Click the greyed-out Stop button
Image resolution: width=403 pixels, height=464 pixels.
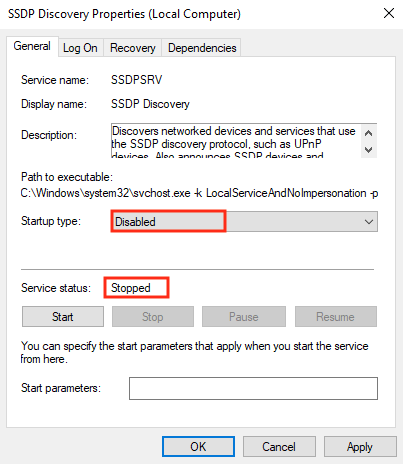pyautogui.click(x=153, y=317)
